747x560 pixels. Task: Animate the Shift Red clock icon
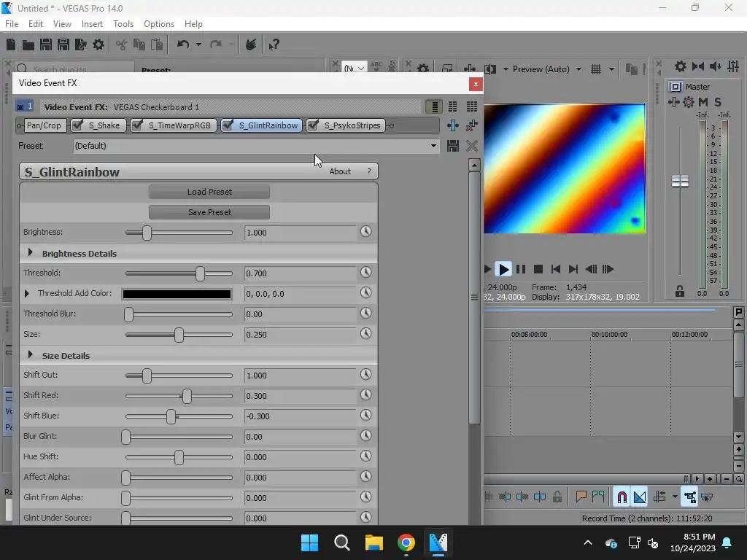(x=365, y=394)
